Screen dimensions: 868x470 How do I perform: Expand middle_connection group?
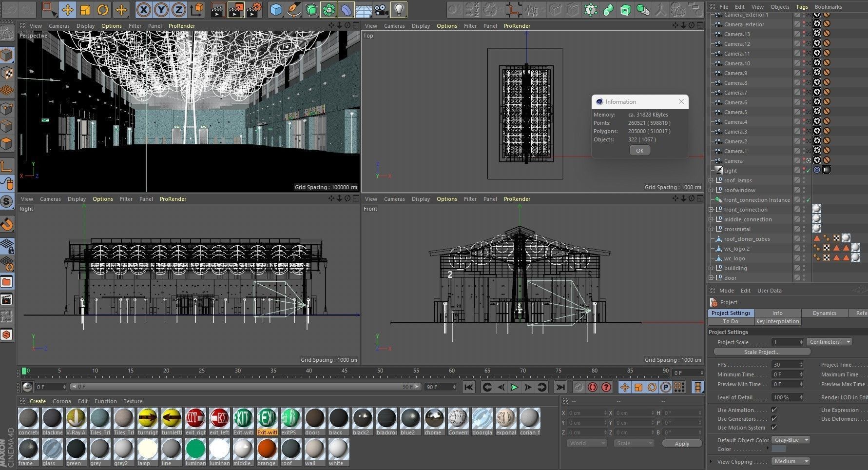pos(711,219)
